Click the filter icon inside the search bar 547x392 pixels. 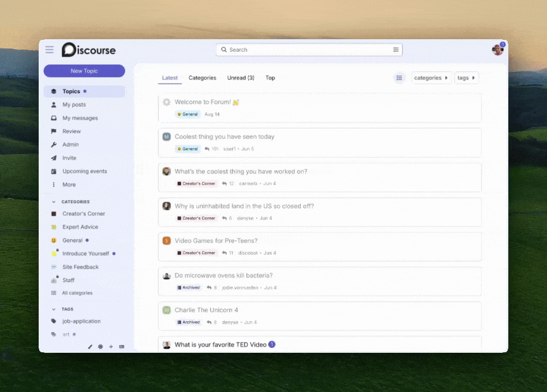[x=396, y=50]
